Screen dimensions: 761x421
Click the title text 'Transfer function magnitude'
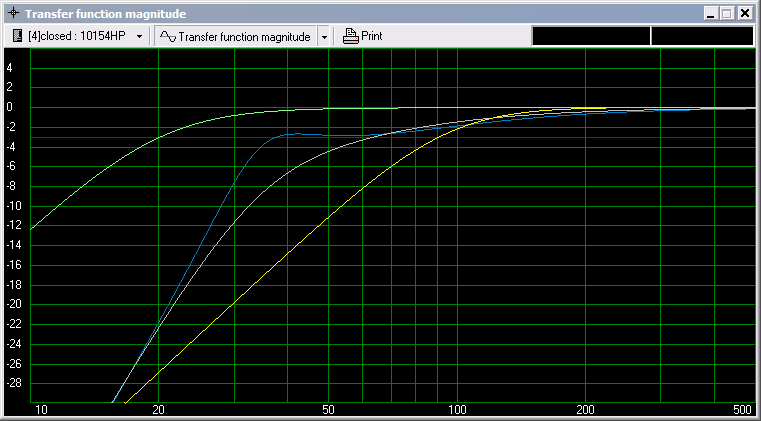click(105, 14)
